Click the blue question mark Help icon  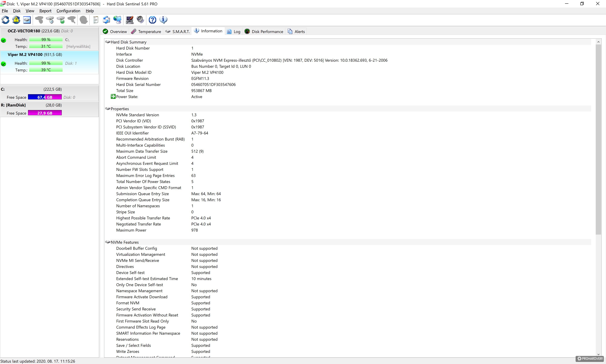click(x=153, y=20)
